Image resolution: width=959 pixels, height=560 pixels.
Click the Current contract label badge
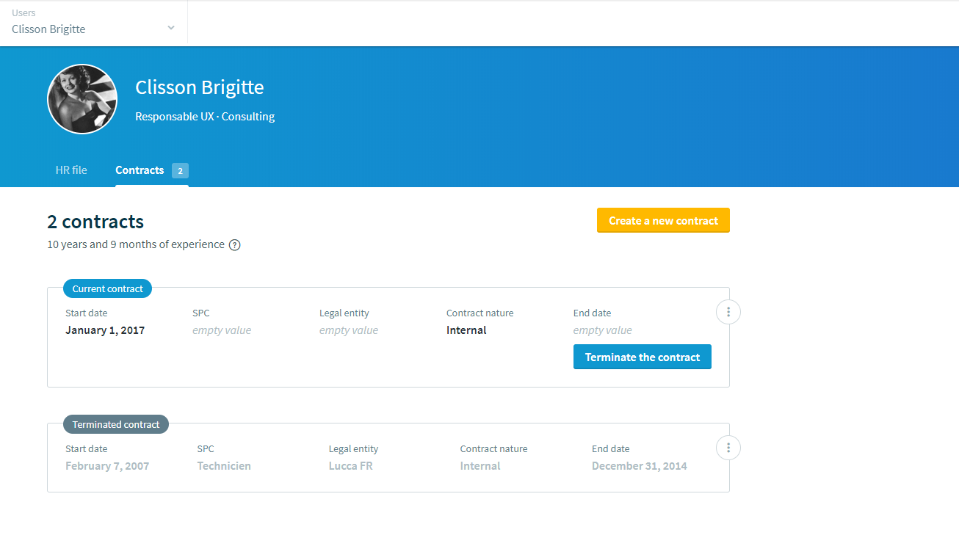point(107,288)
